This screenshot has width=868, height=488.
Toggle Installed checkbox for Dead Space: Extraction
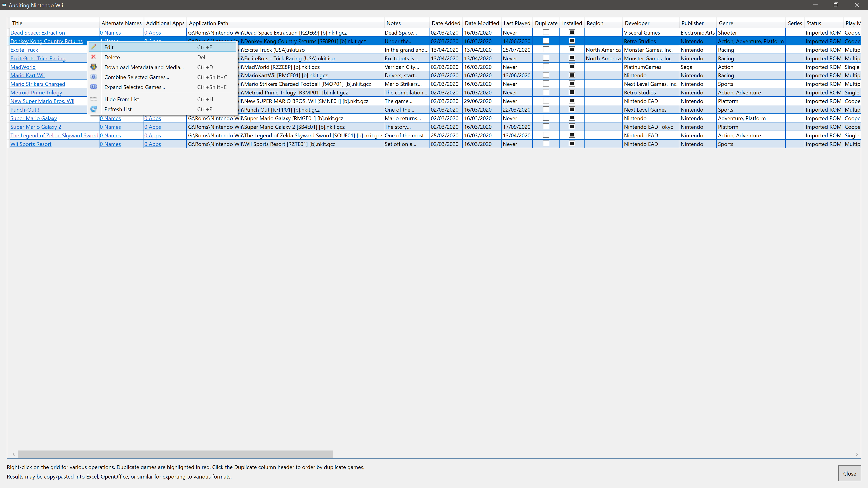(x=572, y=32)
